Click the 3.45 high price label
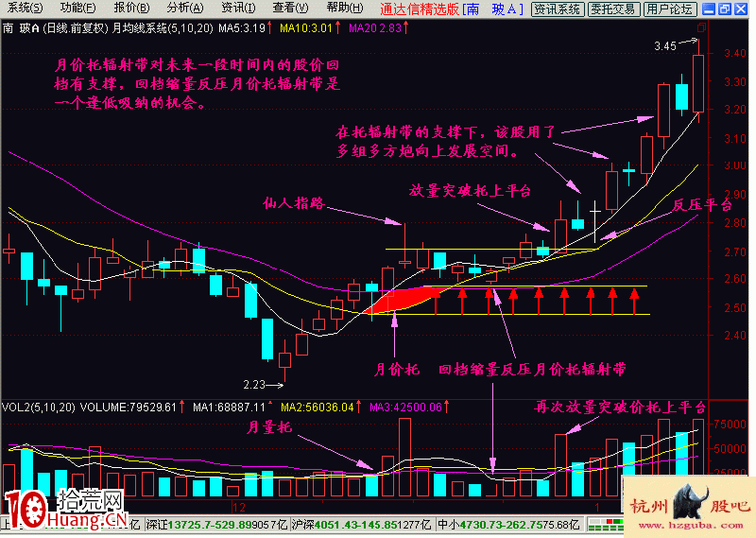 665,46
